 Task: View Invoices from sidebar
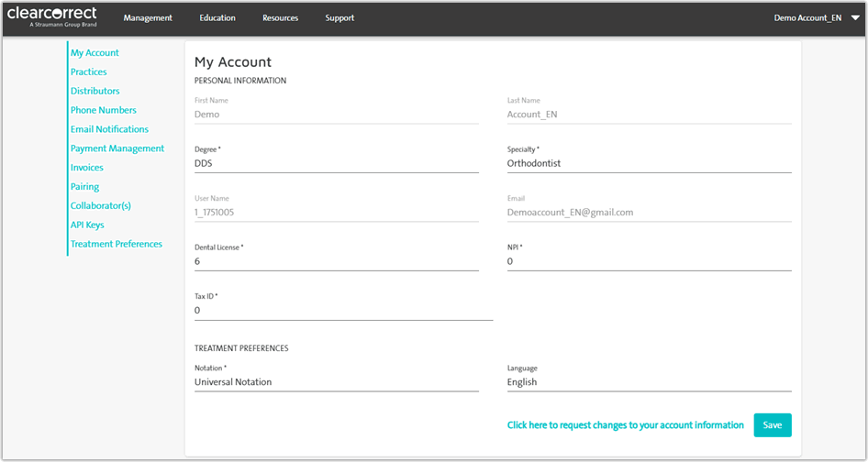pyautogui.click(x=87, y=168)
